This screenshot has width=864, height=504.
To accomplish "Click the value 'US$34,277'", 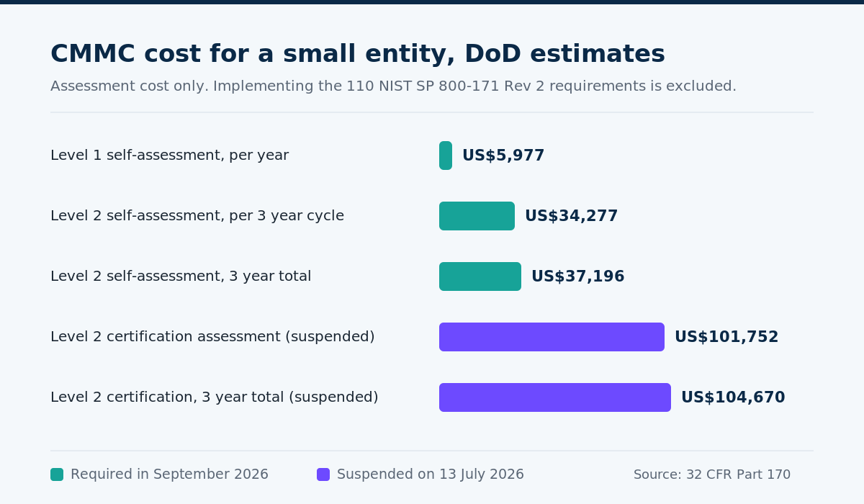I will pyautogui.click(x=572, y=216).
